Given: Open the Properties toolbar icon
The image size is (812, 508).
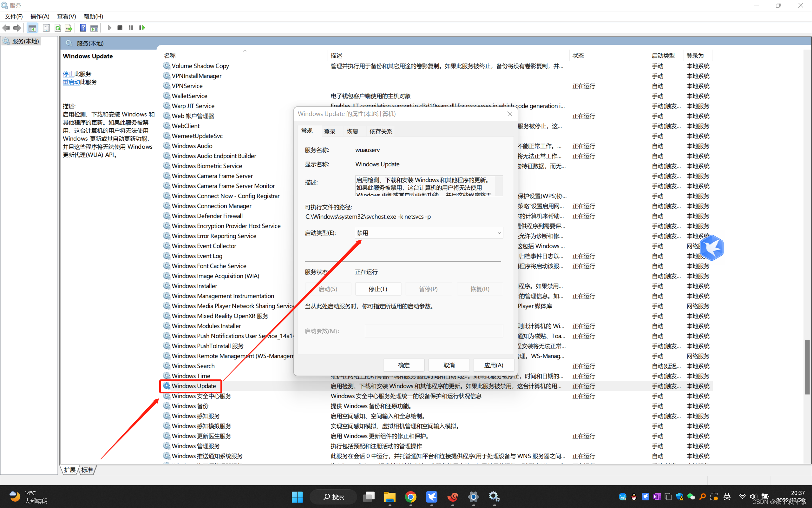Looking at the screenshot, I should (x=46, y=28).
